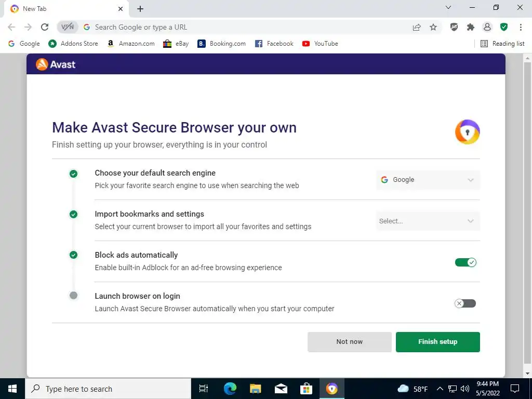This screenshot has width=532, height=399.
Task: Open the network status tray icon
Action: pos(453,389)
